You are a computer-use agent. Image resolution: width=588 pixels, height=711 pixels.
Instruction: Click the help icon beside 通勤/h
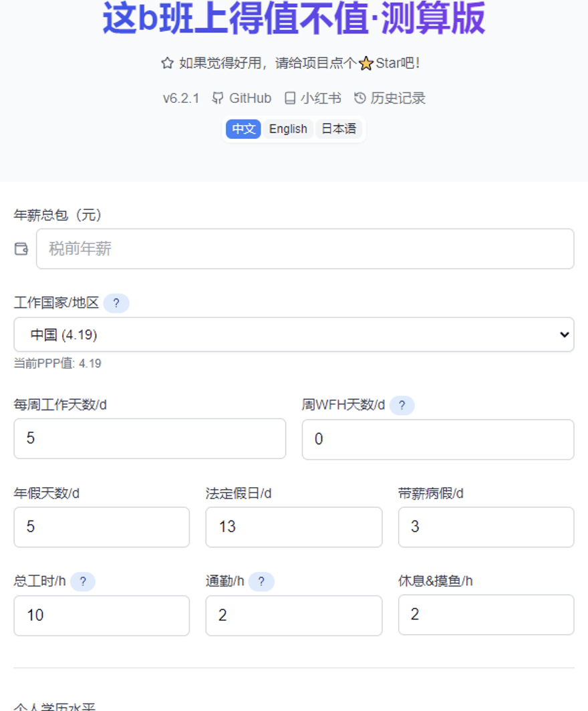tap(261, 581)
